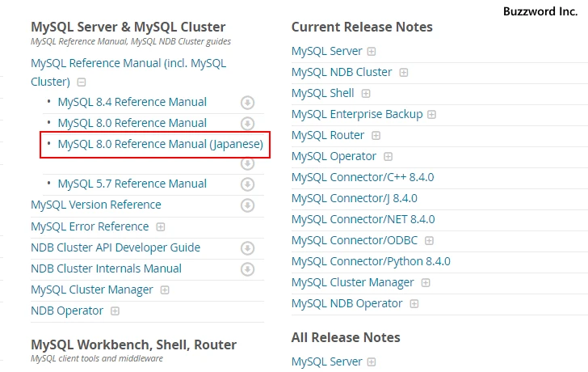Open MySQL Connector/J 8.4.0 link
Viewport: 588px width, 372px height.
tap(355, 198)
